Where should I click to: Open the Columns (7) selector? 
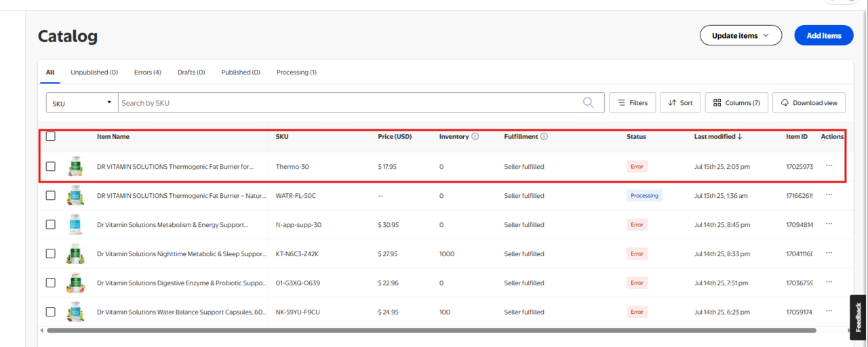736,103
